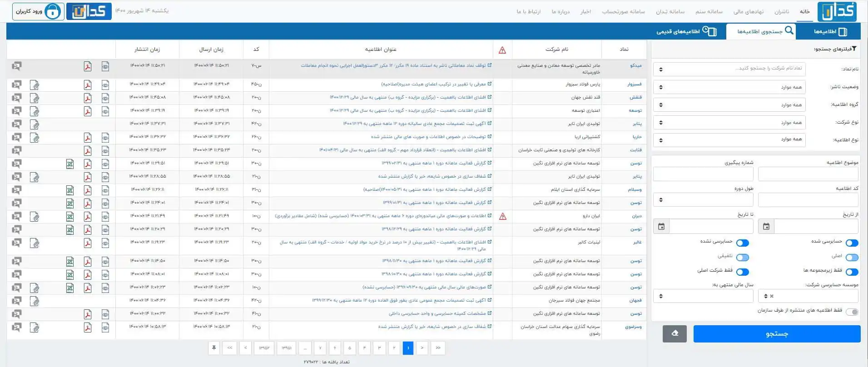Jump to last page ۱۳۹۵۲ in pagination
Screen dimensions: 868x367
264,348
